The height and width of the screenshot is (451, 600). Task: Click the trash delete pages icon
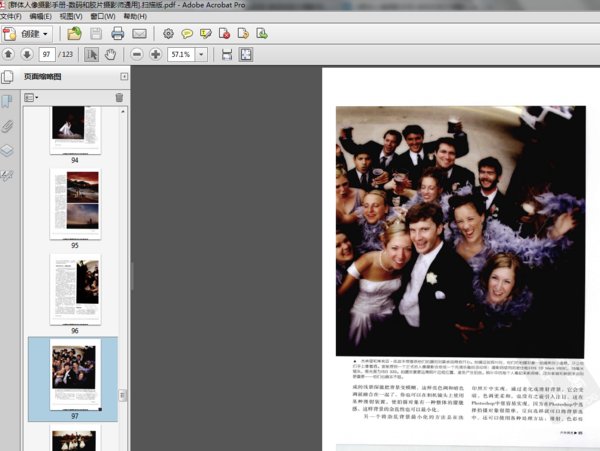coord(119,98)
